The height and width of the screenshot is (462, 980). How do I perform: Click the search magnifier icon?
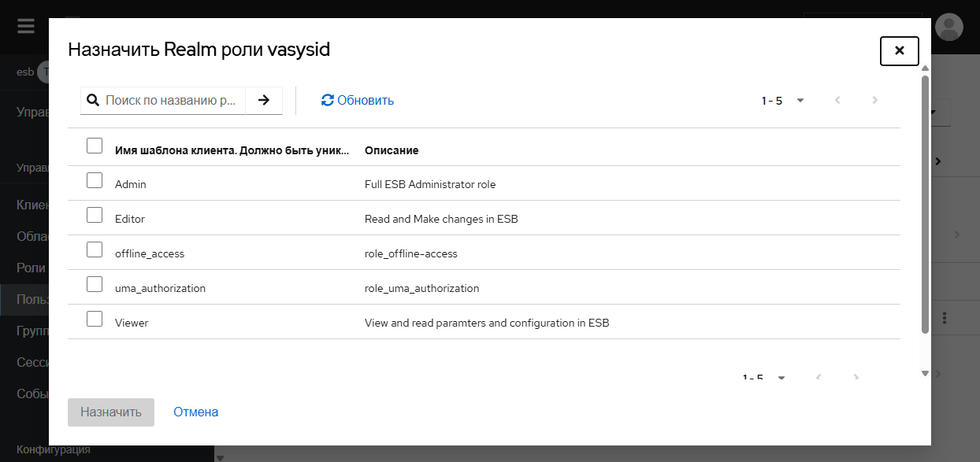pyautogui.click(x=93, y=100)
